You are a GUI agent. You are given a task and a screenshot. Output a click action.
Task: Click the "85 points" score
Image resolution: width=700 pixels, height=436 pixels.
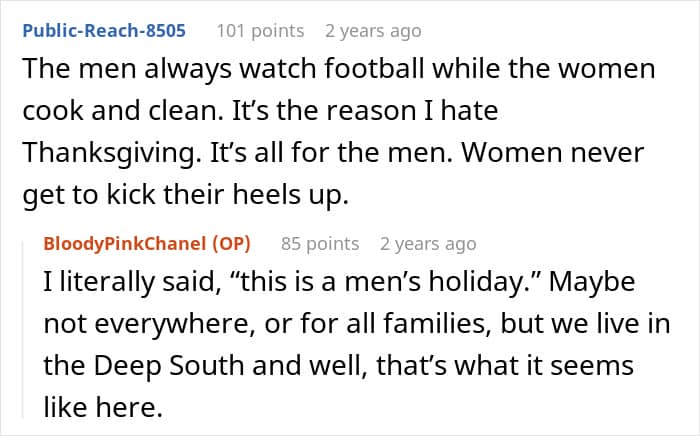click(x=320, y=243)
